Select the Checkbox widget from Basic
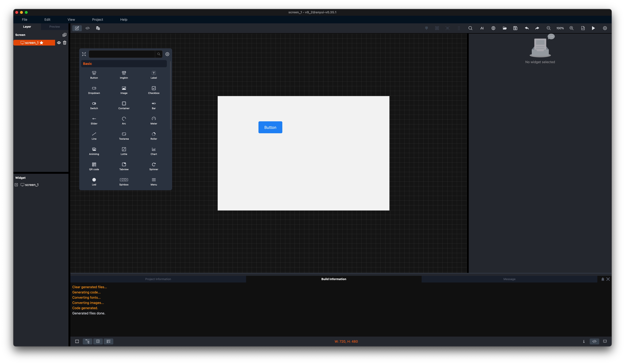Viewport: 625px width, 364px height. click(154, 90)
